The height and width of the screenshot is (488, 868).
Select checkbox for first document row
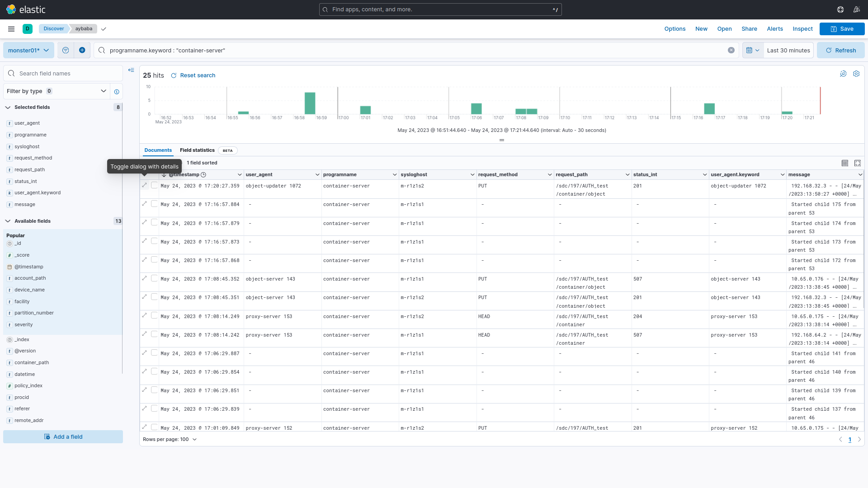pos(155,185)
